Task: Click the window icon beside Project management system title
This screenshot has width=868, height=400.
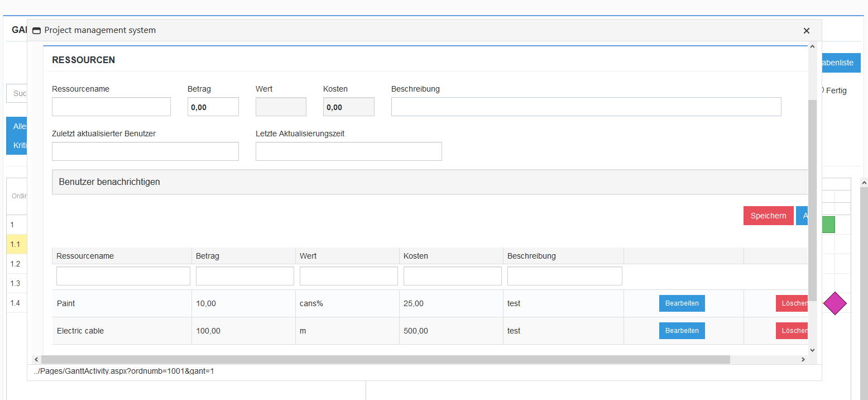Action: coord(37,31)
